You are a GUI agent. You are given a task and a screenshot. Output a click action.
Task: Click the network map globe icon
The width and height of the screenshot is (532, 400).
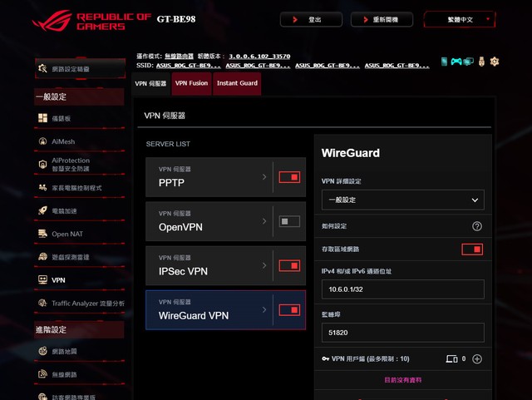click(42, 351)
